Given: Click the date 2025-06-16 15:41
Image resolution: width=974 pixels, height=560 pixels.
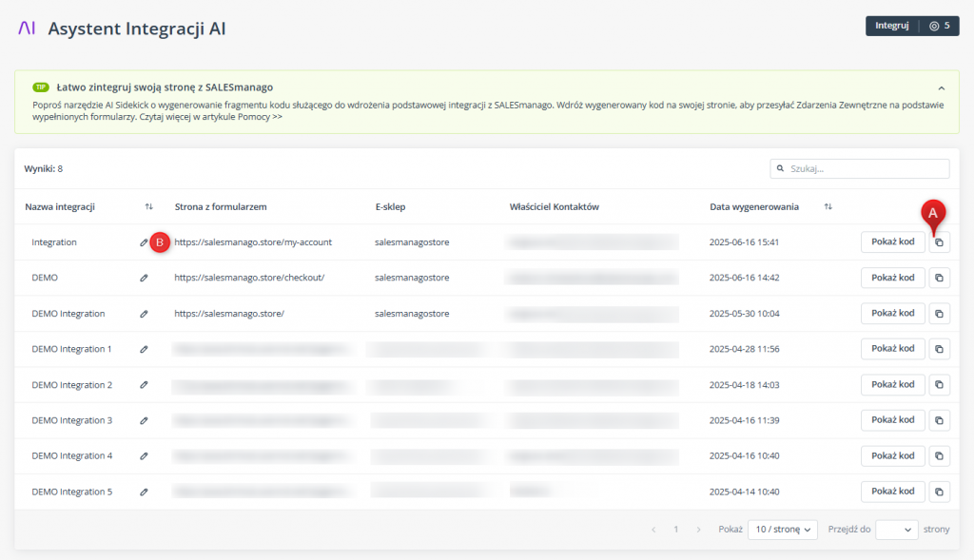Looking at the screenshot, I should (744, 242).
